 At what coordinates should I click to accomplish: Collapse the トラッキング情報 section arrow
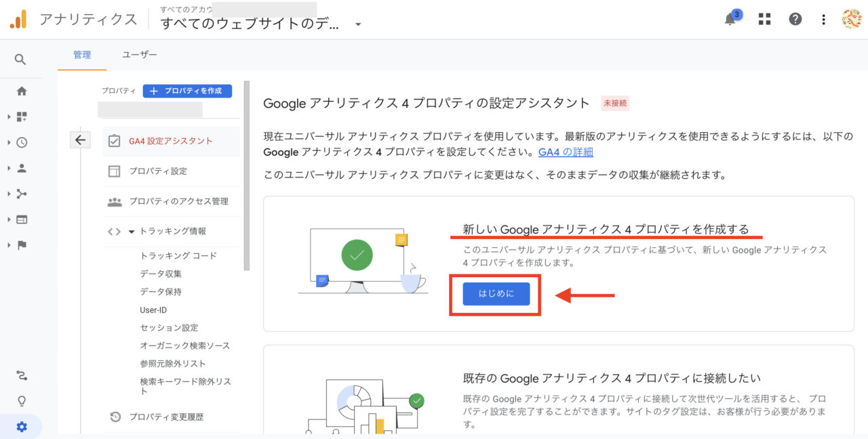pyautogui.click(x=132, y=231)
